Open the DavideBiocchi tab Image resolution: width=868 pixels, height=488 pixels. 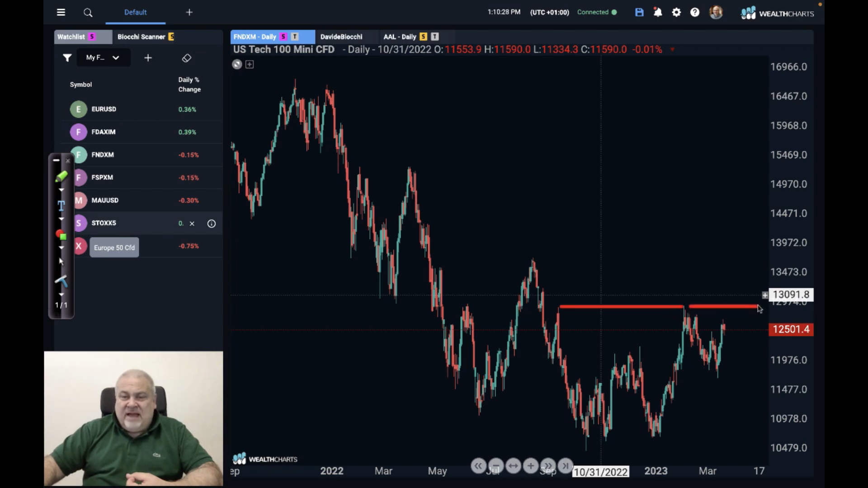click(x=341, y=37)
